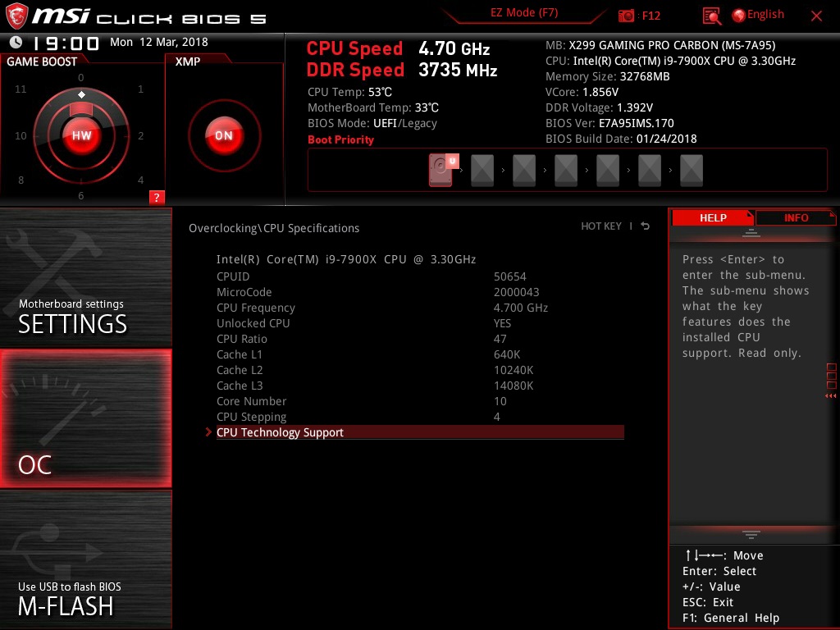Click the Boot Priority label
The height and width of the screenshot is (630, 840).
pos(340,139)
